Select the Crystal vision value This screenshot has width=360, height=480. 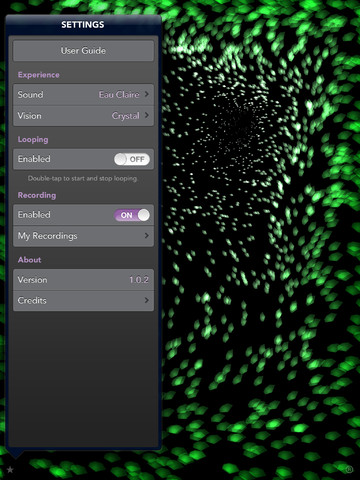click(x=126, y=116)
